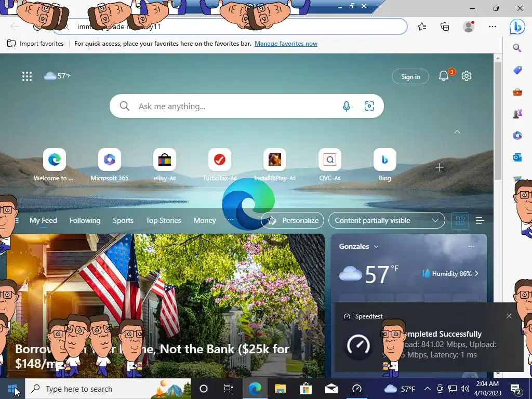The width and height of the screenshot is (532, 399).
Task: Switch feed to list layout view
Action: click(480, 220)
